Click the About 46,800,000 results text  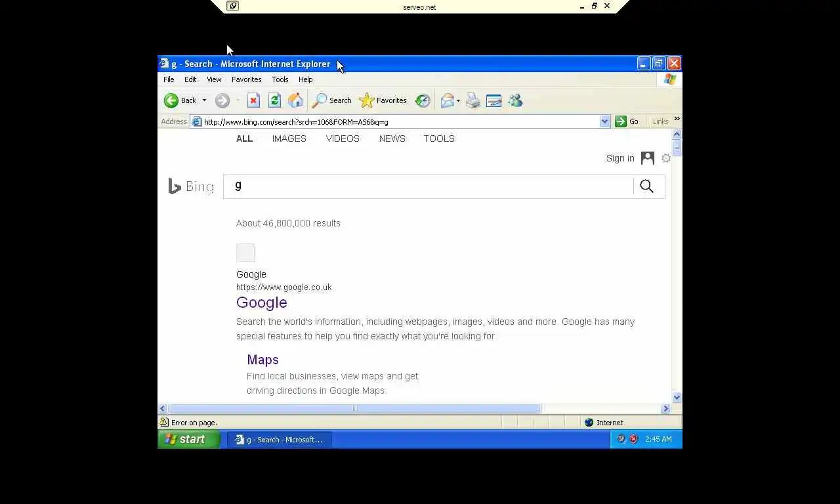(x=288, y=223)
